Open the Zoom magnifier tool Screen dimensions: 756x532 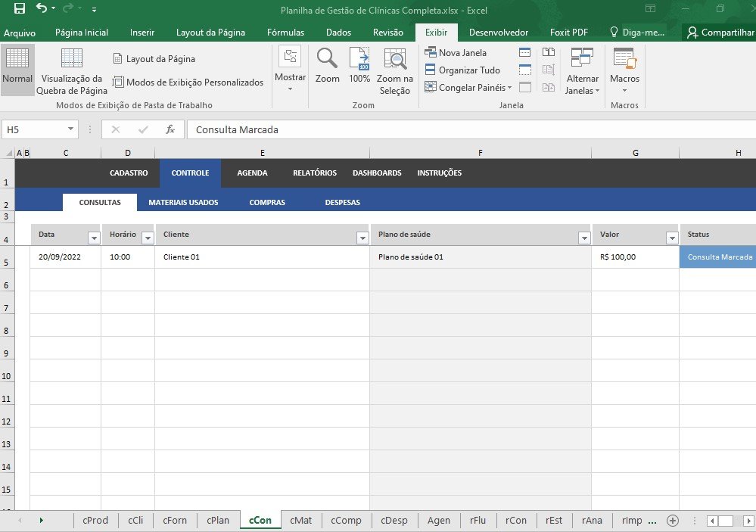327,65
